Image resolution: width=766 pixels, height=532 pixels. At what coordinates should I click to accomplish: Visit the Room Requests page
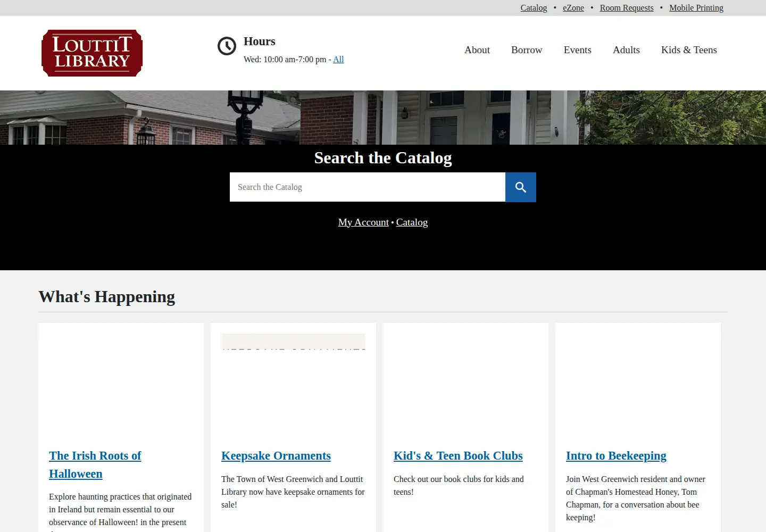(627, 8)
